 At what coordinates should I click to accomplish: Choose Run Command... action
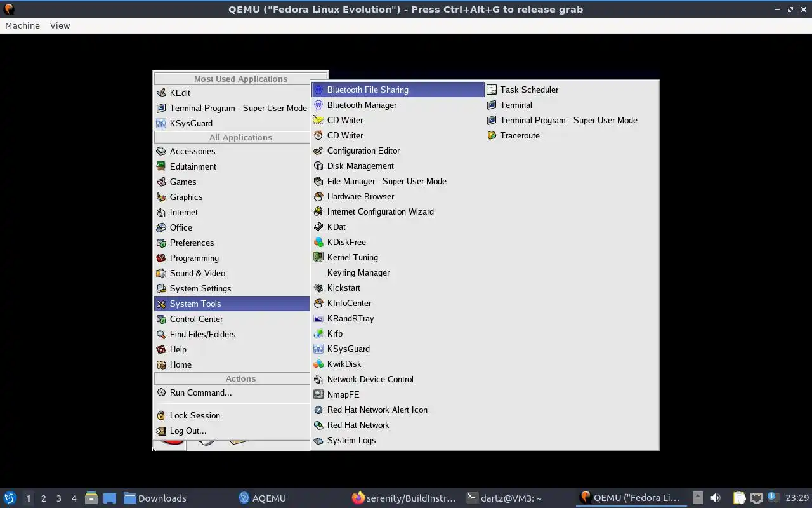point(232,392)
